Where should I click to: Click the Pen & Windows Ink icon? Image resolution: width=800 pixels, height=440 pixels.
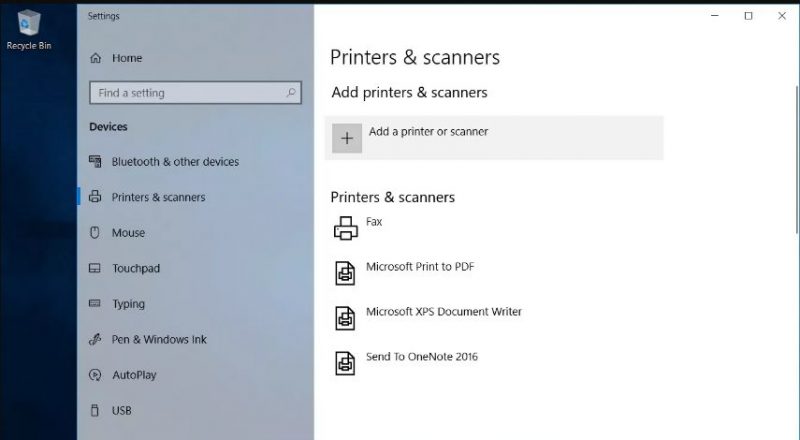point(95,339)
